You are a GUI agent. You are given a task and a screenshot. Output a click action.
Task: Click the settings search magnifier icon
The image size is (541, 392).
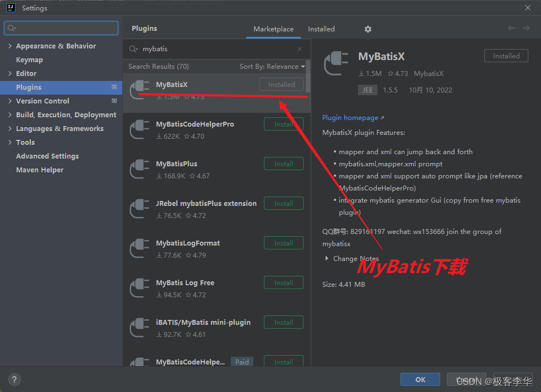pyautogui.click(x=12, y=28)
